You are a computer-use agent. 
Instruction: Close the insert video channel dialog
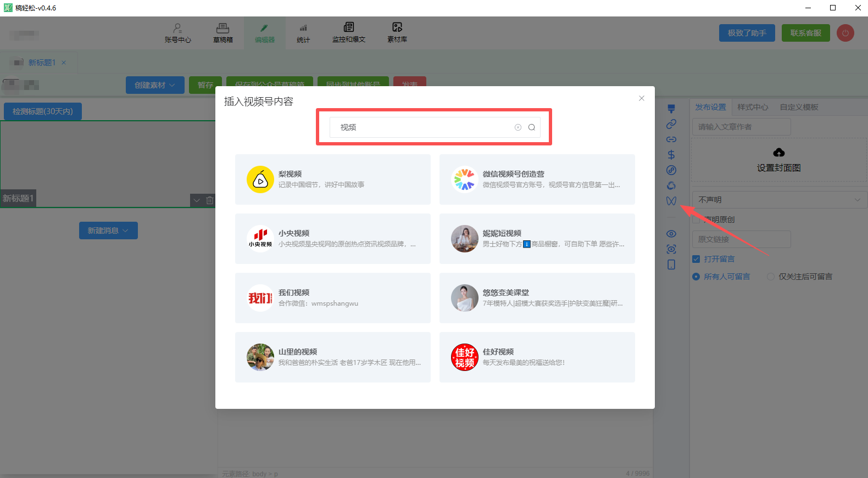click(641, 98)
